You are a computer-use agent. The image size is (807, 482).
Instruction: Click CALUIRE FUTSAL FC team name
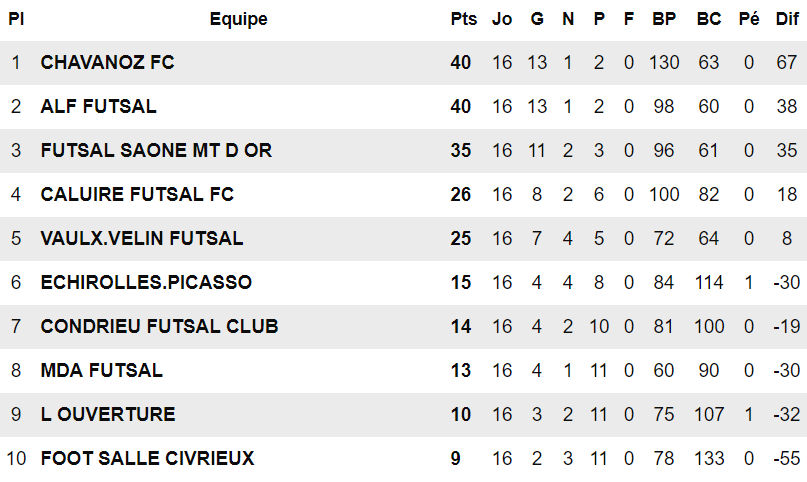tap(137, 194)
